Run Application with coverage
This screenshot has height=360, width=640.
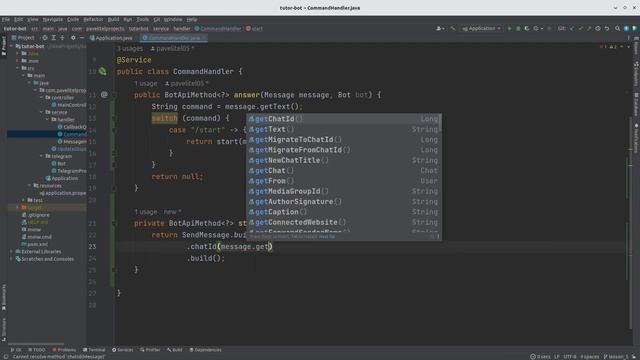527,29
